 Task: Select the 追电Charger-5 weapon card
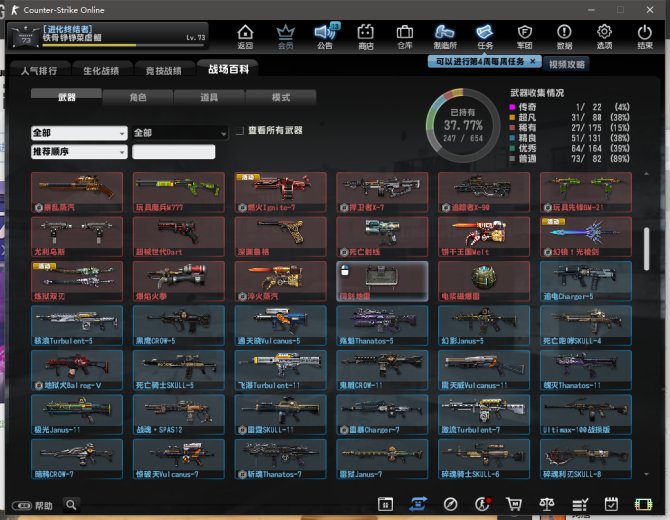[x=585, y=281]
